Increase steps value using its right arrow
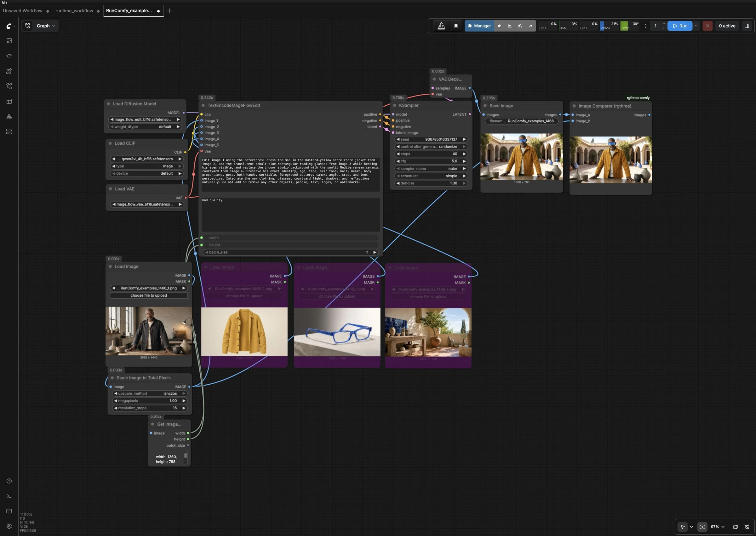This screenshot has width=756, height=536. point(465,154)
